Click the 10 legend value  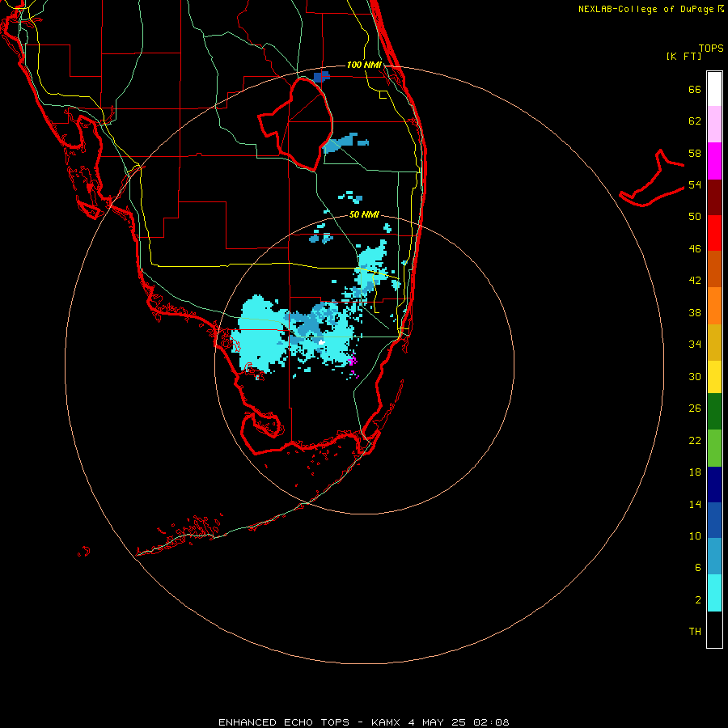[695, 535]
